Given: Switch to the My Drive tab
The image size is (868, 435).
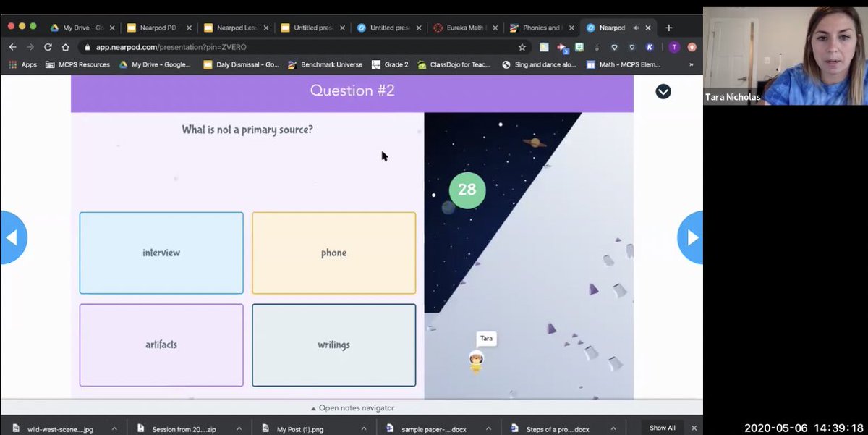Looking at the screenshot, I should tap(82, 28).
